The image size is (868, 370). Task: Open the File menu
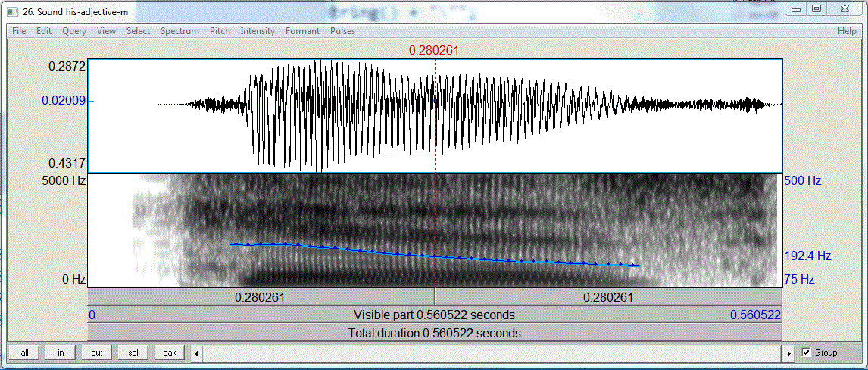(x=19, y=31)
